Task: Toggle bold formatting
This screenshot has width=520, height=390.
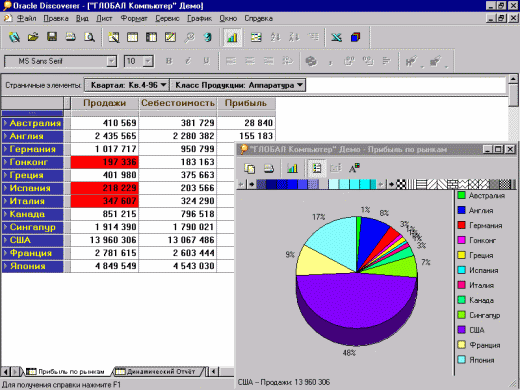Action: point(169,61)
